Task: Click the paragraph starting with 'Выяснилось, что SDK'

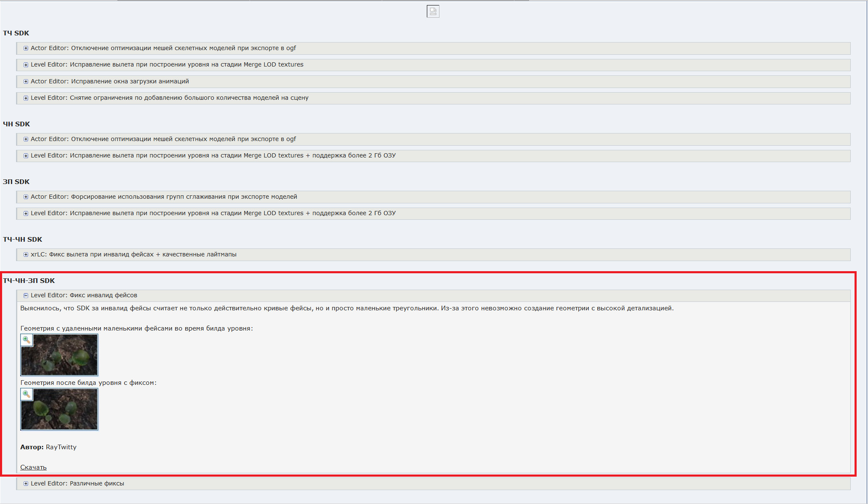Action: 347,308
